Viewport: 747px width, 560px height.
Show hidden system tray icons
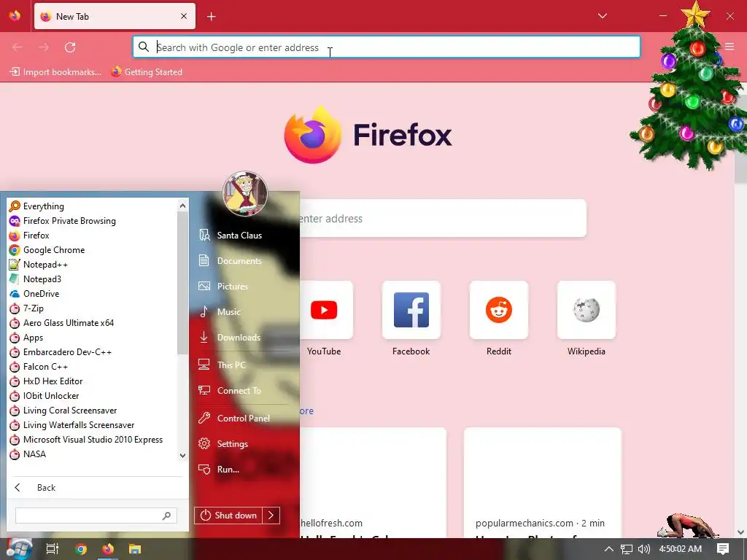point(609,549)
